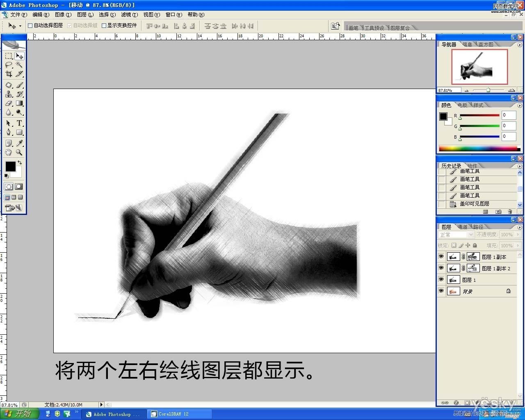The image size is (525, 420).
Task: Hide 图层 1 layer via eye icon
Action: point(441,280)
